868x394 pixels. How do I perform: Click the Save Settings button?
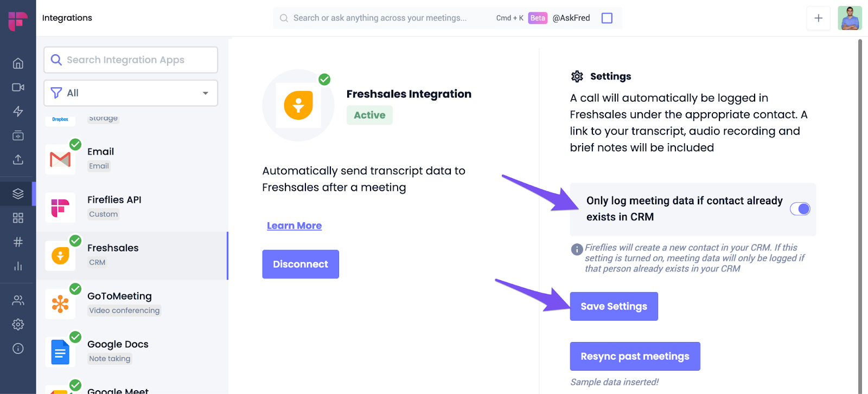point(614,306)
